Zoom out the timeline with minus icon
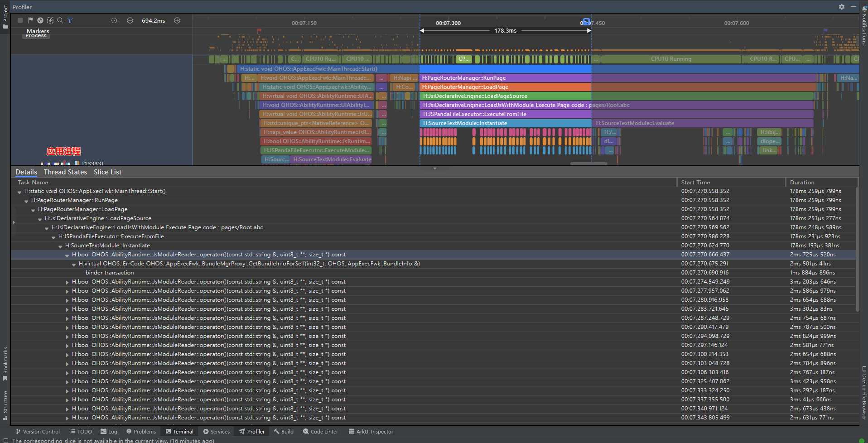The height and width of the screenshot is (443, 868). pyautogui.click(x=130, y=20)
